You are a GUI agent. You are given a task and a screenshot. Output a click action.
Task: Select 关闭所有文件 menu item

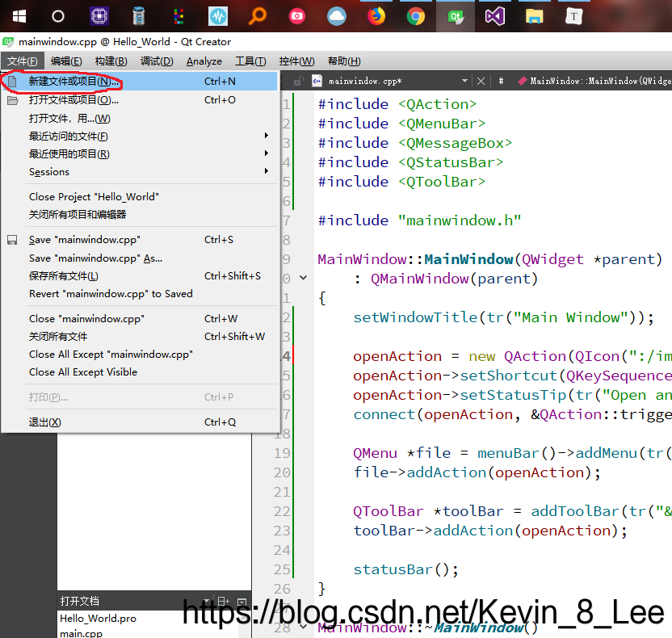coord(140,336)
